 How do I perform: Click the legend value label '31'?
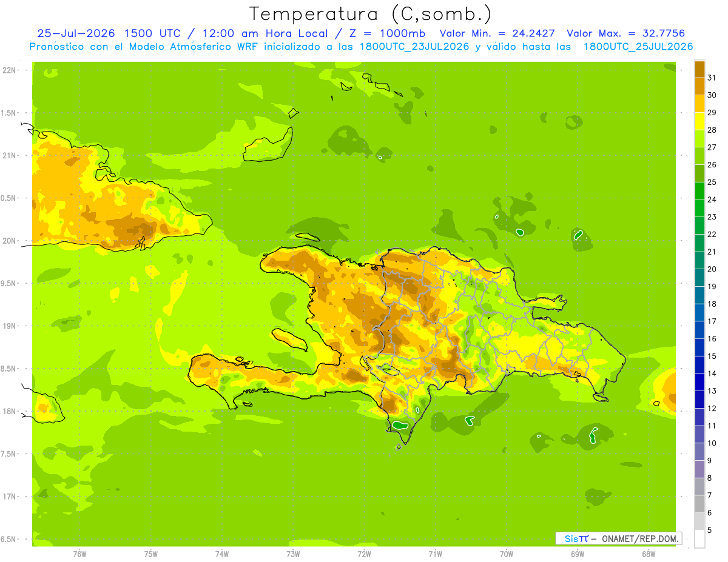(x=712, y=78)
